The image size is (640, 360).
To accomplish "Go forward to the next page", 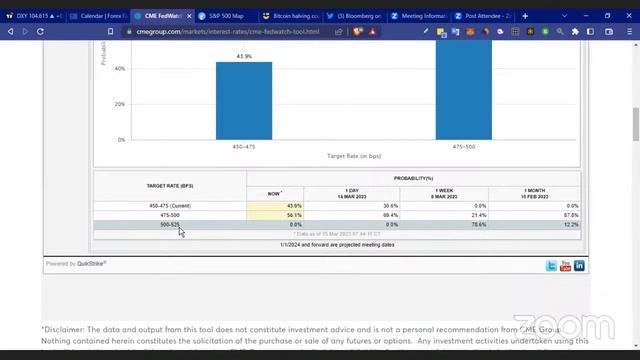I will coord(25,31).
